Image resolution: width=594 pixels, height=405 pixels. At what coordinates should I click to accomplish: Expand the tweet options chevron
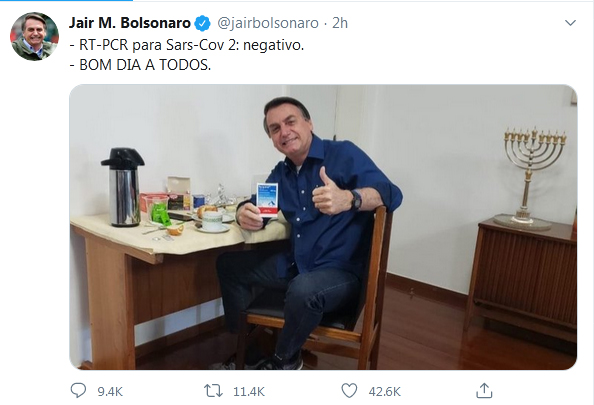click(x=570, y=23)
